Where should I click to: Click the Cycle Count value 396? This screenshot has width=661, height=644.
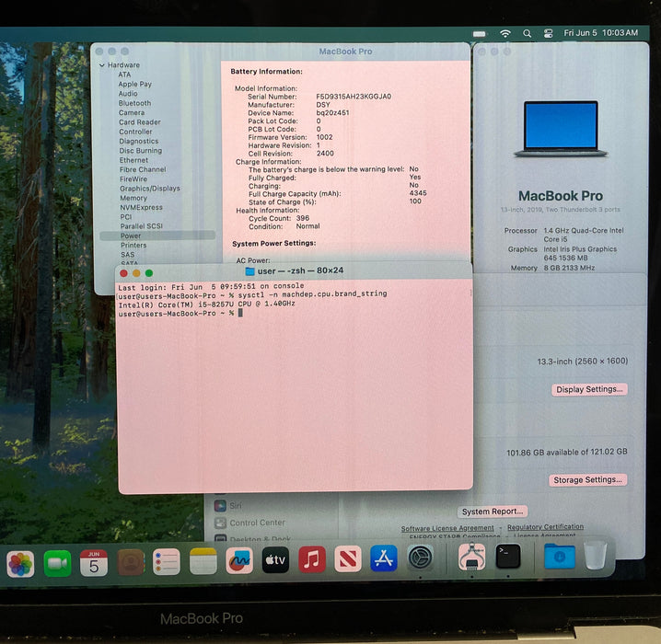click(303, 218)
